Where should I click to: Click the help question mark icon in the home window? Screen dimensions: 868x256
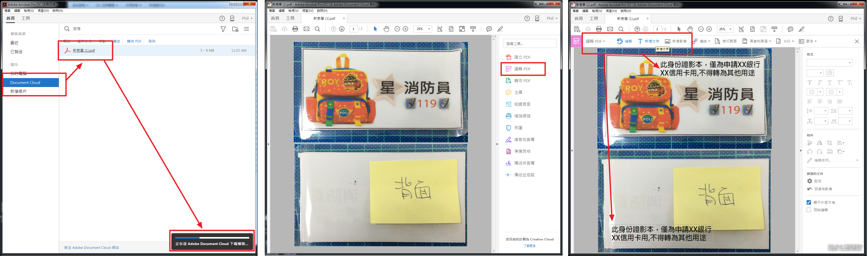222,18
